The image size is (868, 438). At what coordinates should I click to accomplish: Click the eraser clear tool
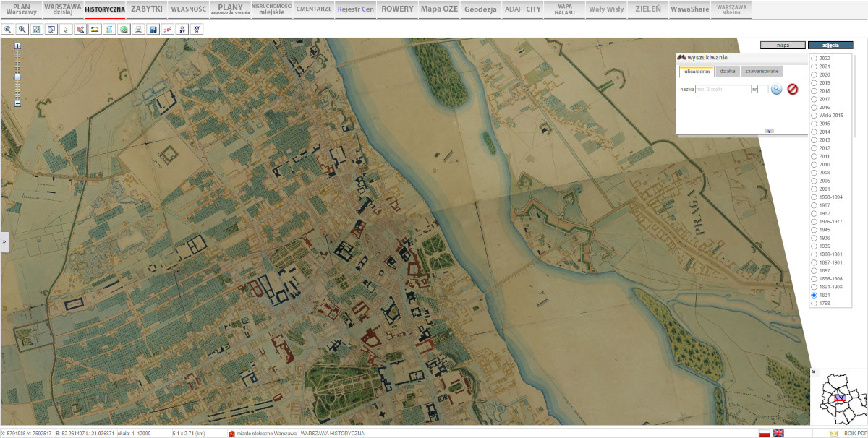(x=80, y=30)
